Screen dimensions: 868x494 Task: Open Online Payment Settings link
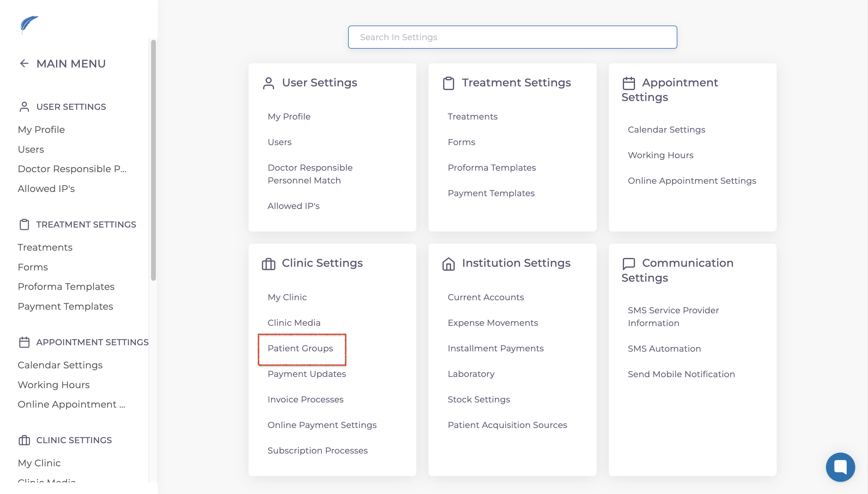click(322, 425)
